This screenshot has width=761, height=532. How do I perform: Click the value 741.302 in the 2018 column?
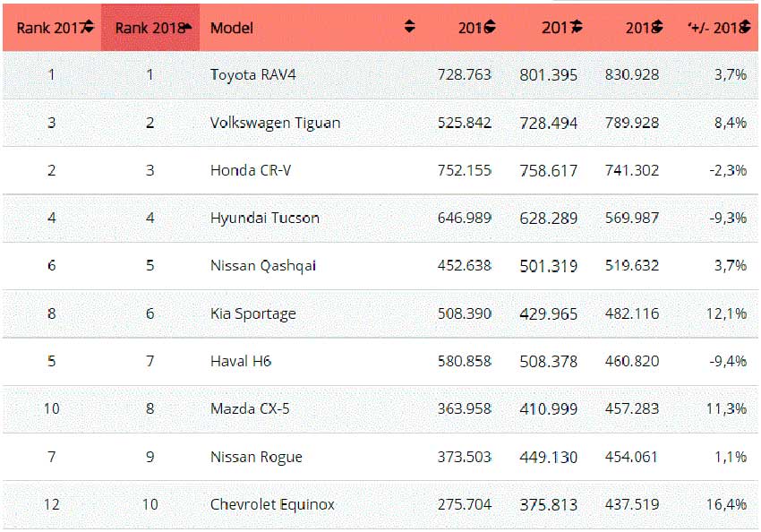coord(632,170)
